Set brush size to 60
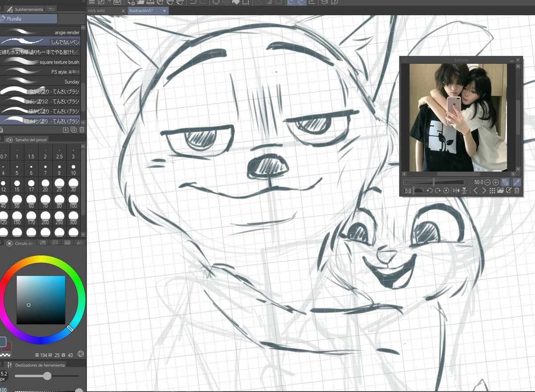This screenshot has width=535, height=392. [31, 202]
